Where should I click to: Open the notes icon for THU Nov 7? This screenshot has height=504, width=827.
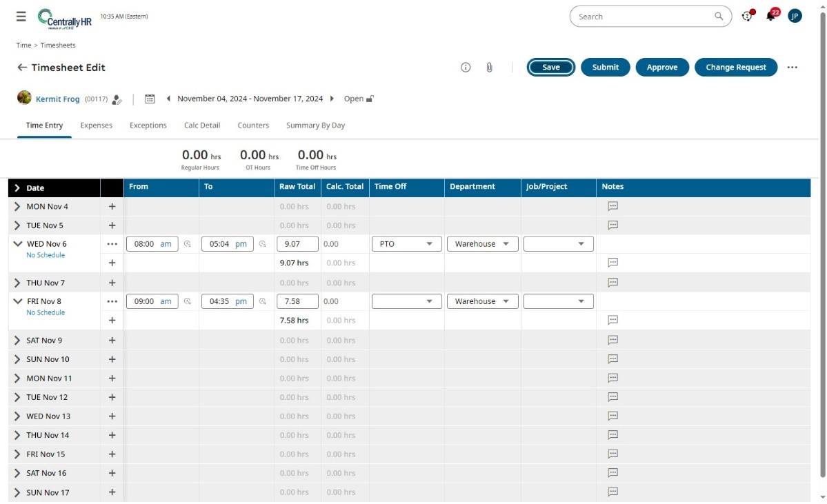pos(613,283)
